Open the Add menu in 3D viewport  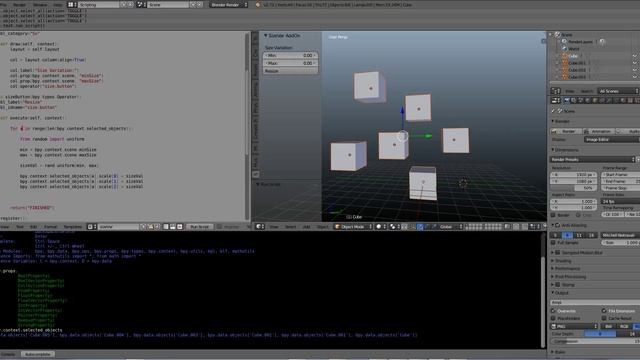click(x=307, y=227)
